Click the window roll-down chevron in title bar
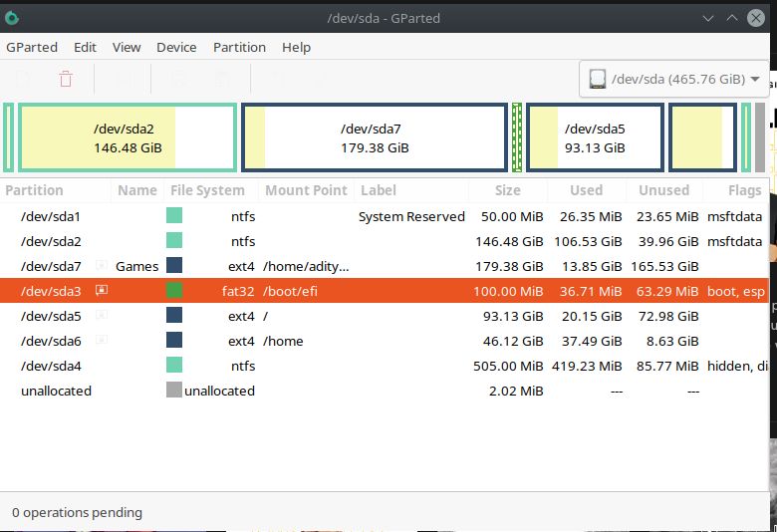The image size is (777, 532). click(x=708, y=18)
